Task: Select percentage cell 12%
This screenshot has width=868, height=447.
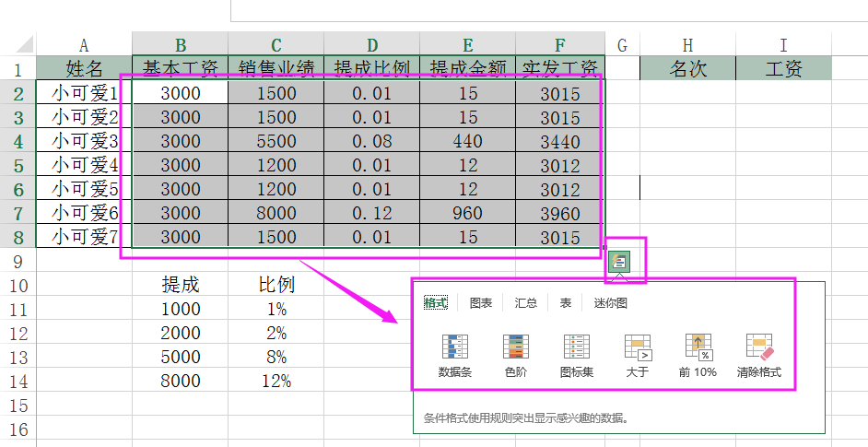Action: [x=276, y=381]
